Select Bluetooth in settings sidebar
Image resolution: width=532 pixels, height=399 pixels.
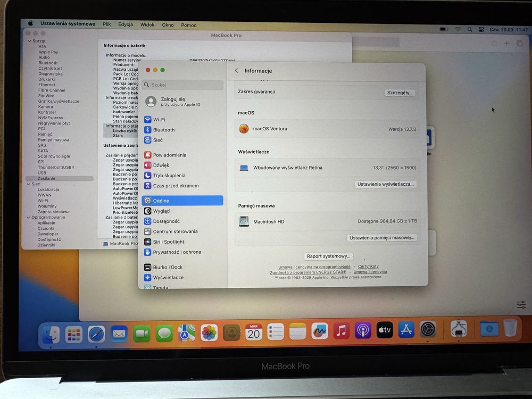point(183,130)
